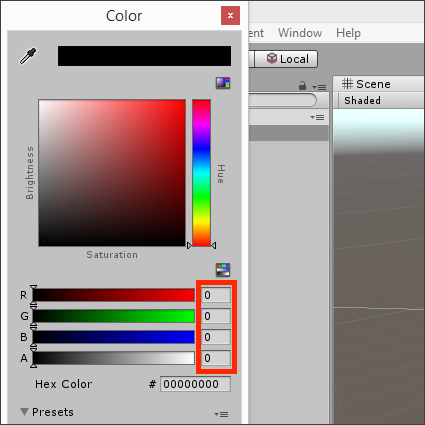The width and height of the screenshot is (425, 425).
Task: Open the Presets options menu icon
Action: click(221, 414)
